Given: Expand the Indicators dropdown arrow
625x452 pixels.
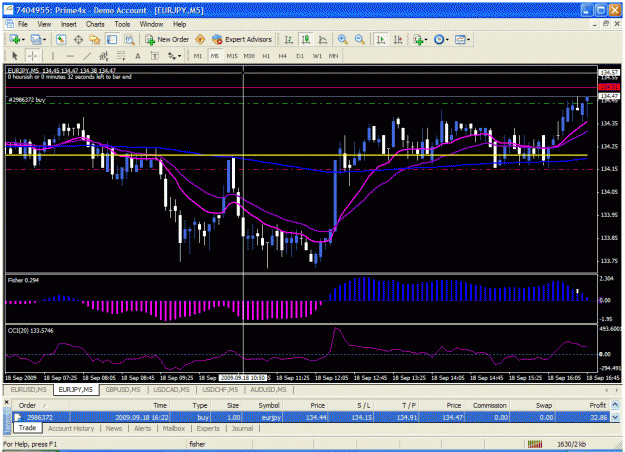Looking at the screenshot, I should (x=426, y=39).
